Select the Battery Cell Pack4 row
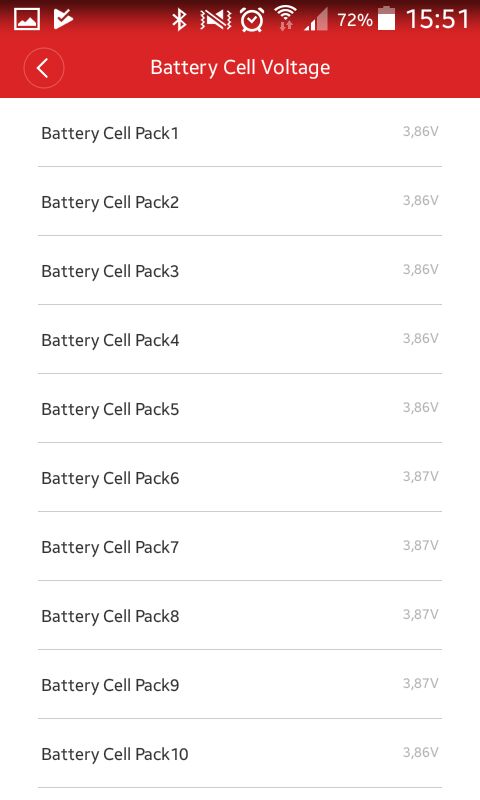 click(x=240, y=339)
